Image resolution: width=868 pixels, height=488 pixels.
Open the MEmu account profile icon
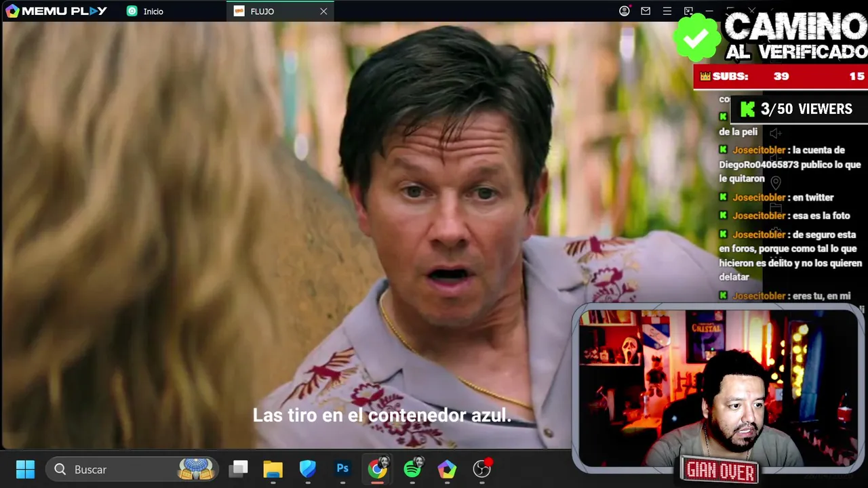[625, 11]
